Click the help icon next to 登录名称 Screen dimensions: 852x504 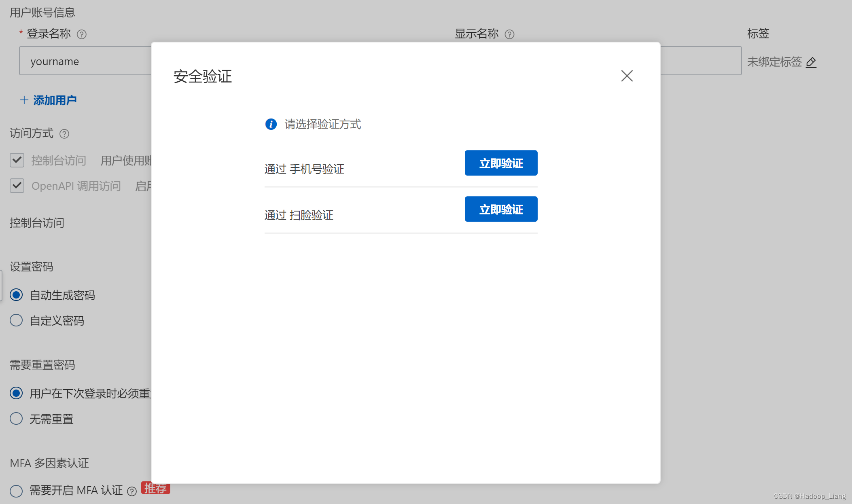[x=82, y=34]
